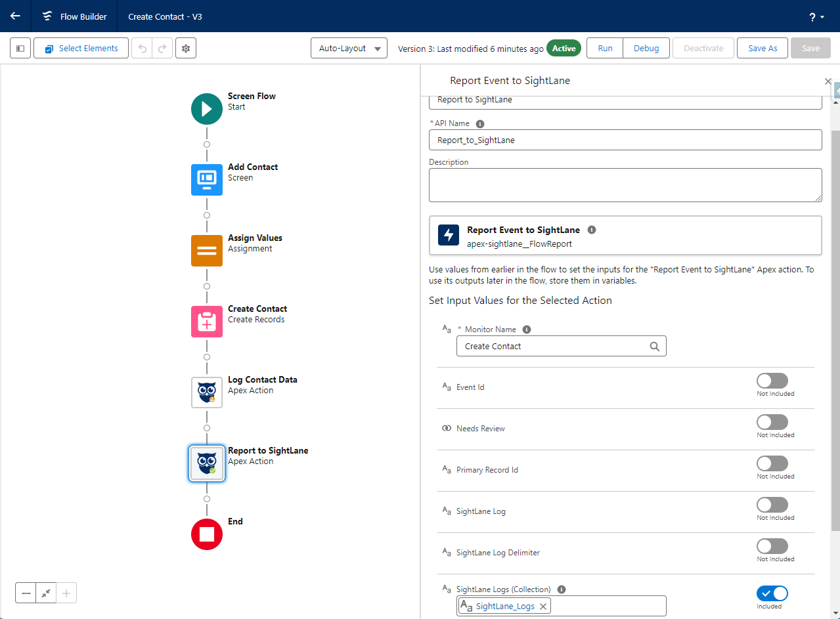Select the Add Contact screen element icon

click(207, 180)
